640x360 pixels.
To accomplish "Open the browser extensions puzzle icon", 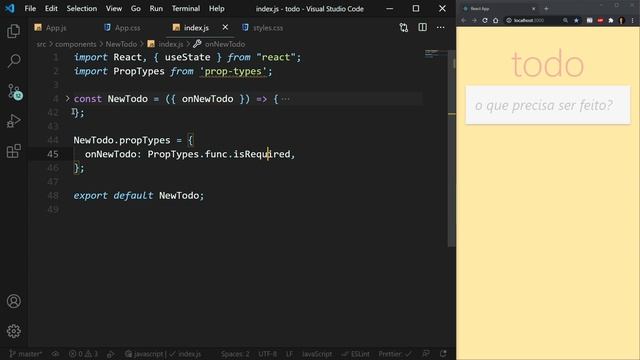I will pyautogui.click(x=611, y=20).
